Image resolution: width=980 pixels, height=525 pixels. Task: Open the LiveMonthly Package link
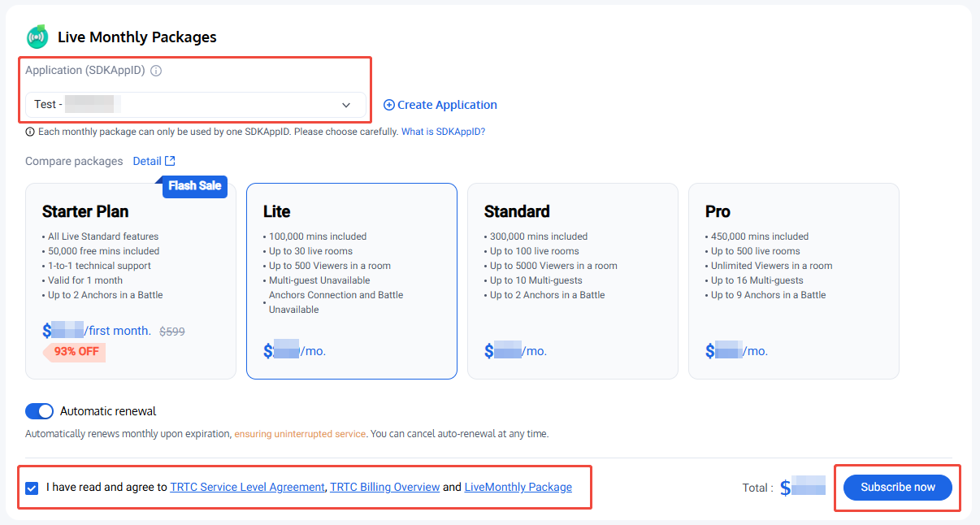point(518,488)
